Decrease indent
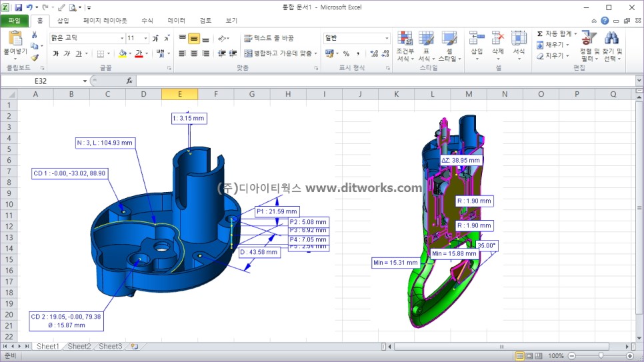644x362 pixels. [x=222, y=53]
